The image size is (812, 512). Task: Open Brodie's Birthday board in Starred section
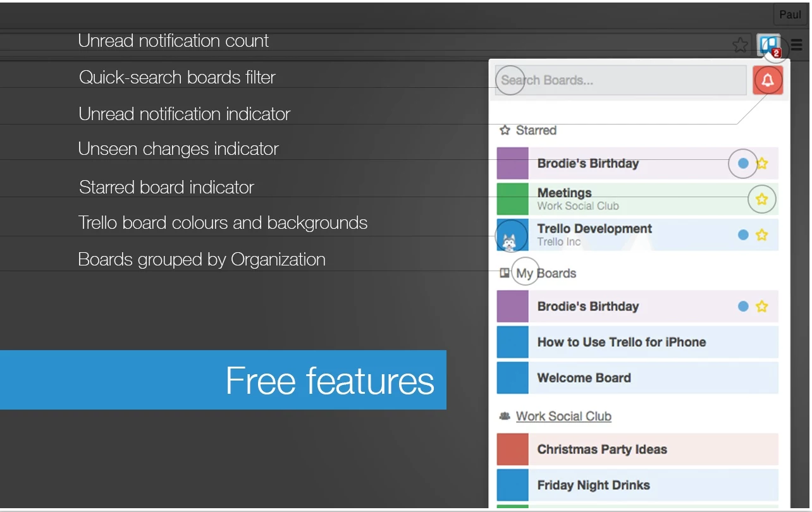[637, 164]
